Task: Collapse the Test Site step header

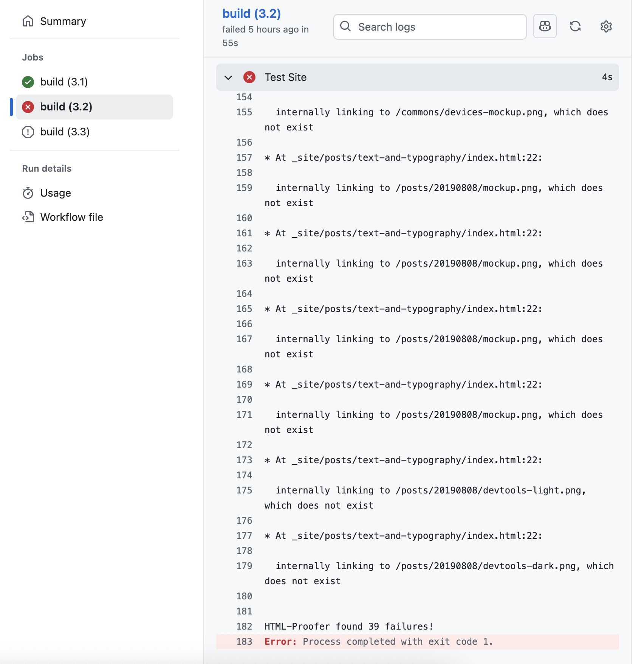Action: (416, 77)
